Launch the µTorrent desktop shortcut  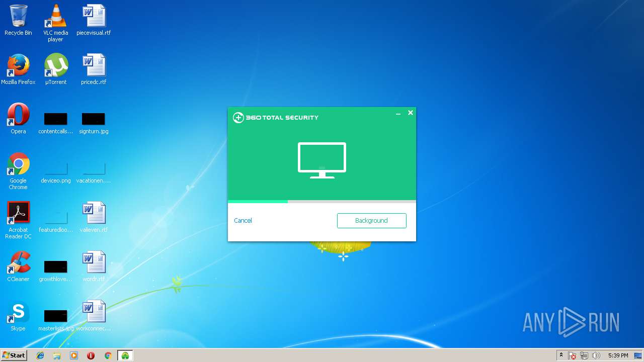pos(55,69)
